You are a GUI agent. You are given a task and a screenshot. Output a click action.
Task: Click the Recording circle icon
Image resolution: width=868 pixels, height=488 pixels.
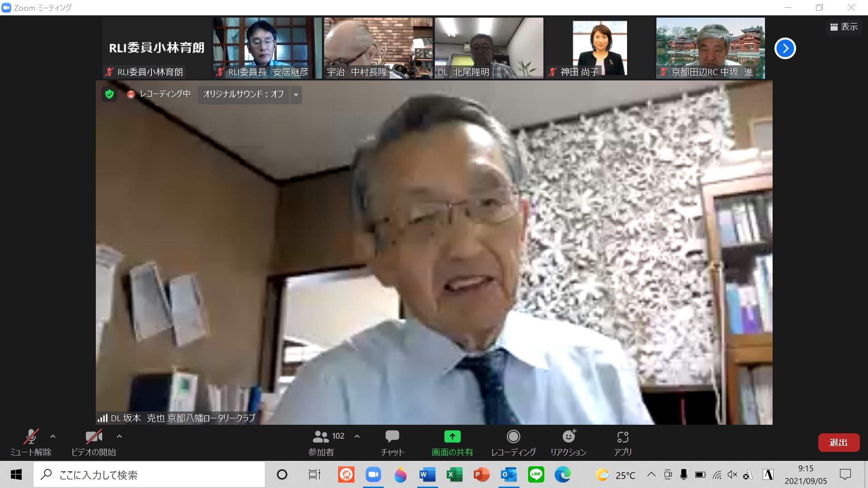(x=513, y=436)
